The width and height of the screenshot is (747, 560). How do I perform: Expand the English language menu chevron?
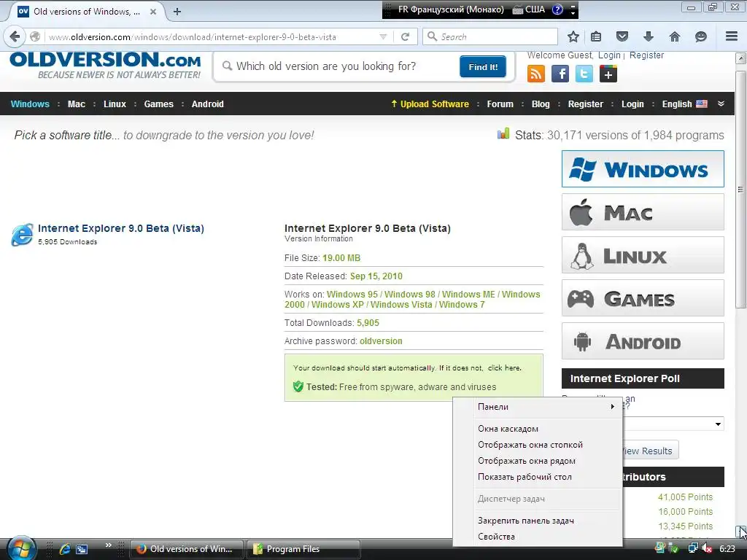(x=721, y=104)
